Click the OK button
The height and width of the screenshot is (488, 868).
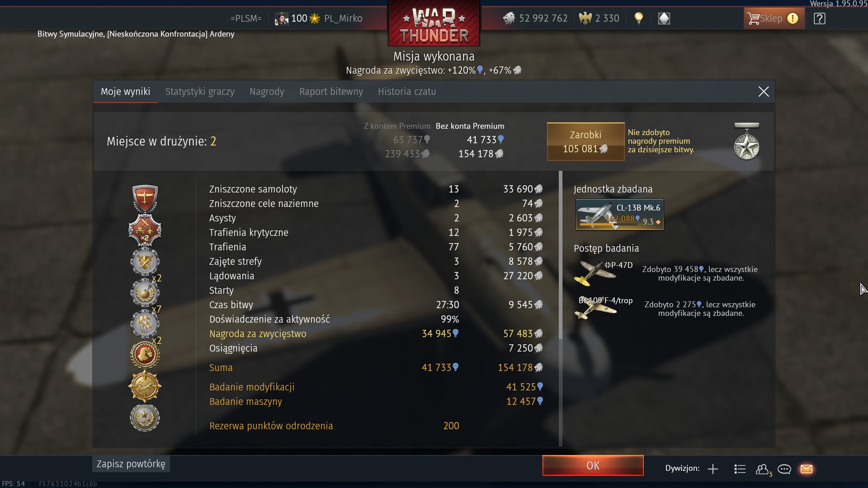coord(593,465)
